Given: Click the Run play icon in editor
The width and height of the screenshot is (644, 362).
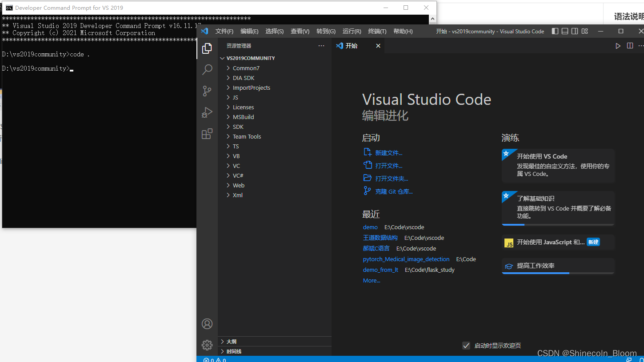Looking at the screenshot, I should click(x=618, y=46).
